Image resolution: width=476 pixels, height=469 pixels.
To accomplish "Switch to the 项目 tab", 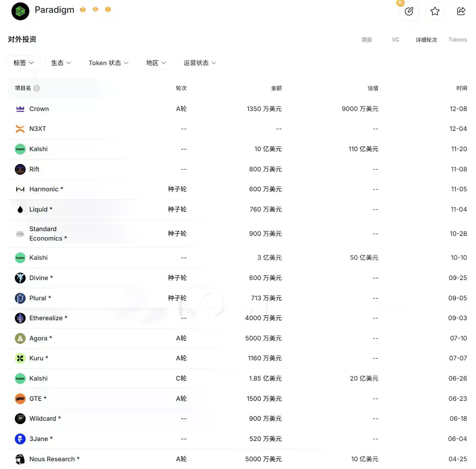I will tap(366, 39).
